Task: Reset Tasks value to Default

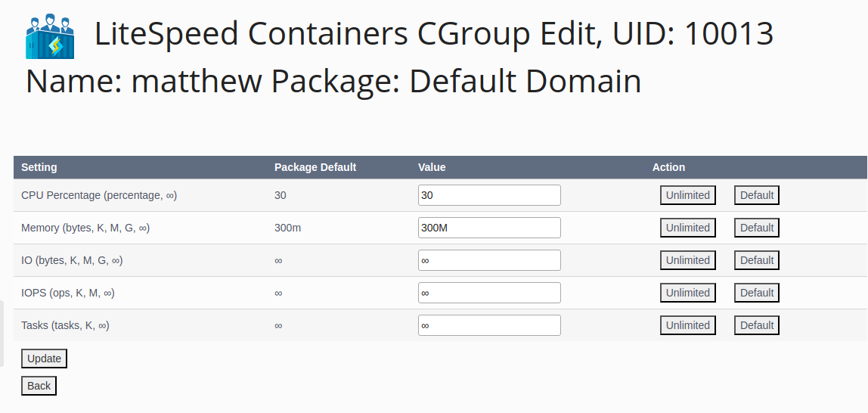Action: pyautogui.click(x=757, y=325)
